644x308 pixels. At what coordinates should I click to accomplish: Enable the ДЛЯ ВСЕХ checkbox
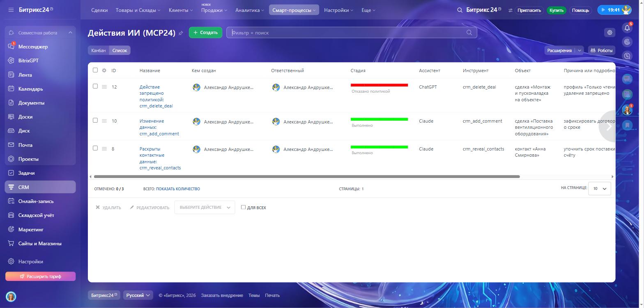(243, 207)
